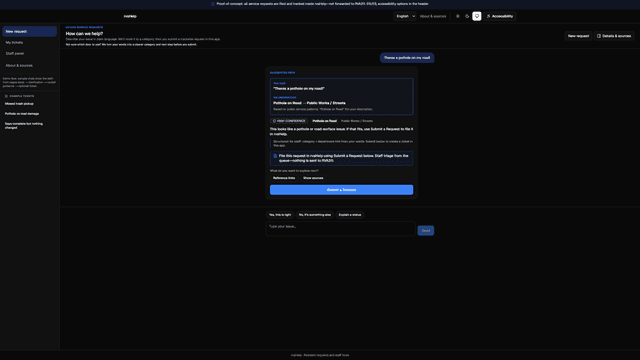Choose the Yes, this is right reply
Viewport: 640px width, 360px height.
(x=280, y=215)
